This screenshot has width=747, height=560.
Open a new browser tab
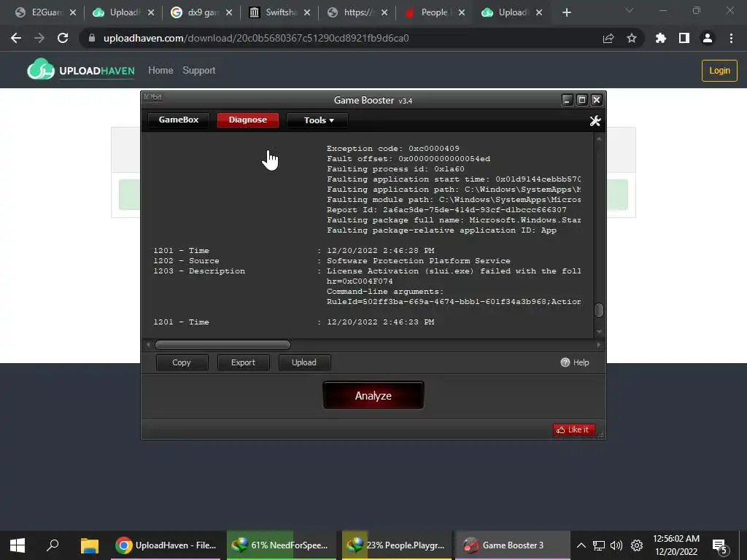(x=566, y=13)
